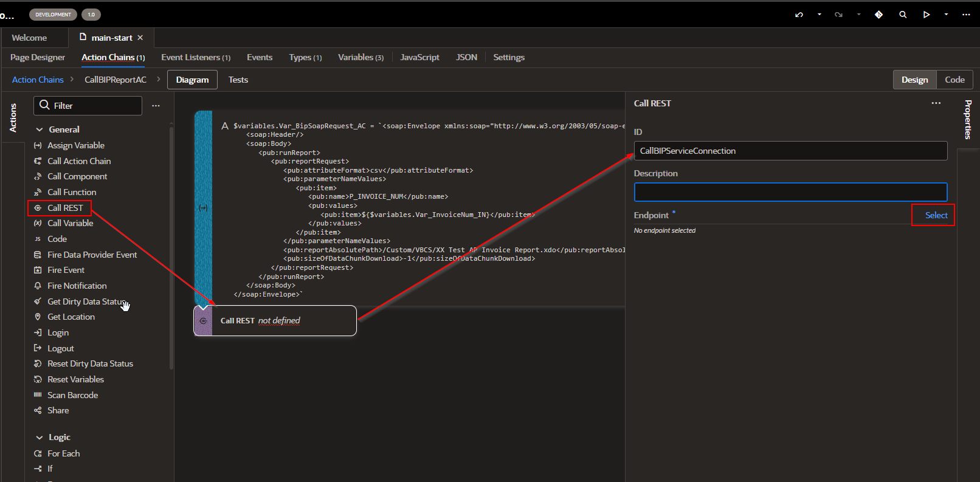Image resolution: width=980 pixels, height=482 pixels.
Task: Open the Page Designer tab
Action: click(38, 57)
